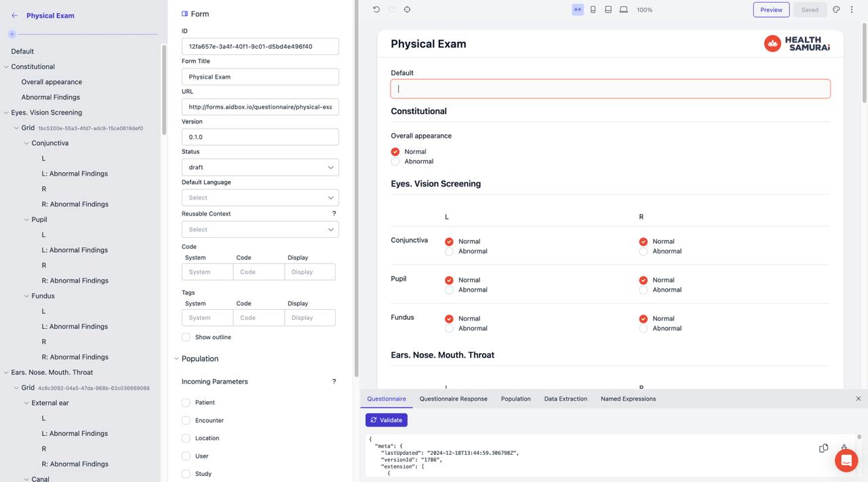The image size is (868, 482).
Task: Open the Default Language select dropdown
Action: (x=260, y=197)
